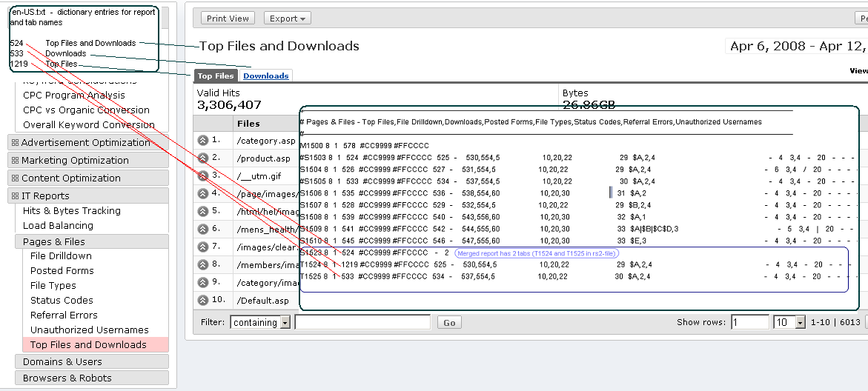The image size is (868, 391).
Task: Click the filter text input field
Action: tap(362, 322)
